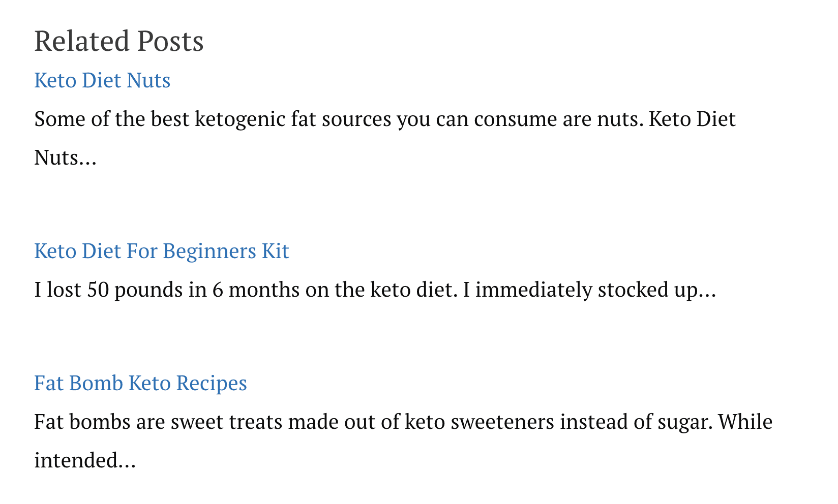Click the word "Nuts" in the first post title
Screen dimensions: 838x504
(x=148, y=81)
